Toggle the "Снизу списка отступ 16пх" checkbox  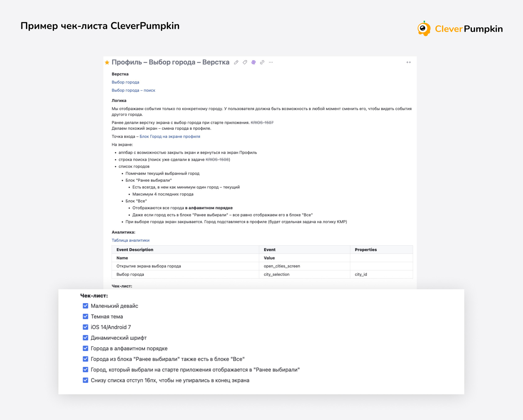tap(85, 380)
